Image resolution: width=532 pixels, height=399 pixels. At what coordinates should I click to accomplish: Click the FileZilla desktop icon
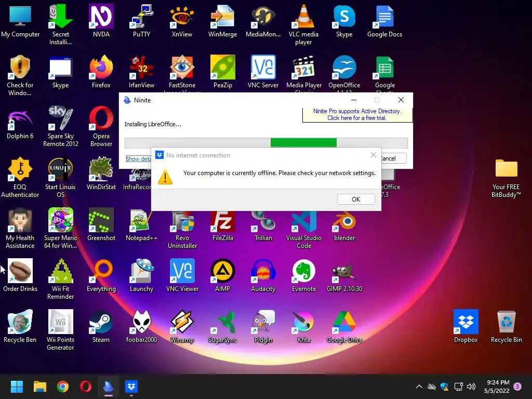click(x=222, y=227)
